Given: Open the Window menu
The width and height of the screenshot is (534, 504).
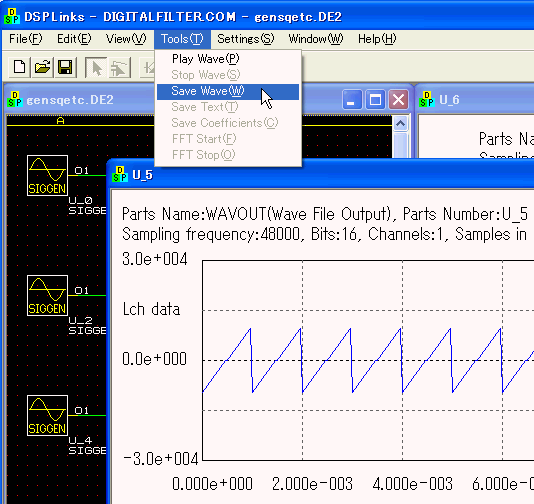Looking at the screenshot, I should tap(316, 39).
